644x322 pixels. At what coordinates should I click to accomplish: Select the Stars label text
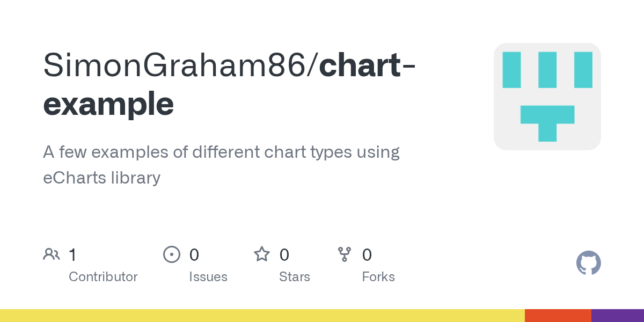click(x=294, y=277)
